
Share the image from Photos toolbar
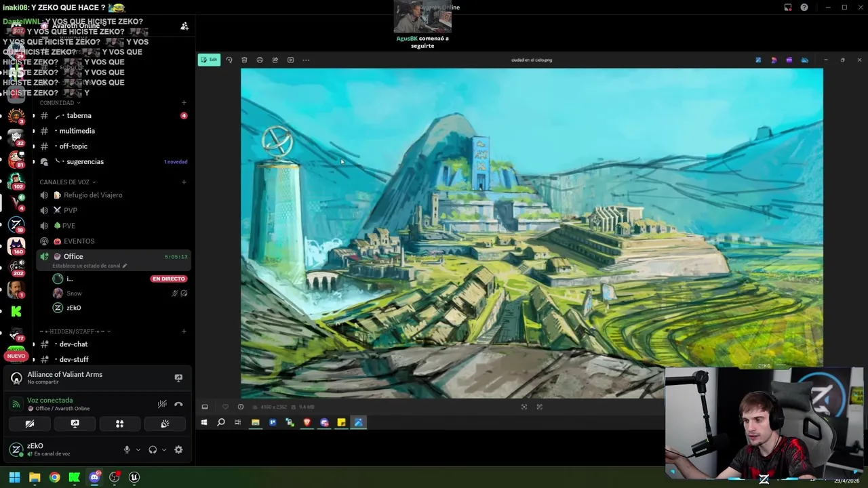(x=275, y=60)
